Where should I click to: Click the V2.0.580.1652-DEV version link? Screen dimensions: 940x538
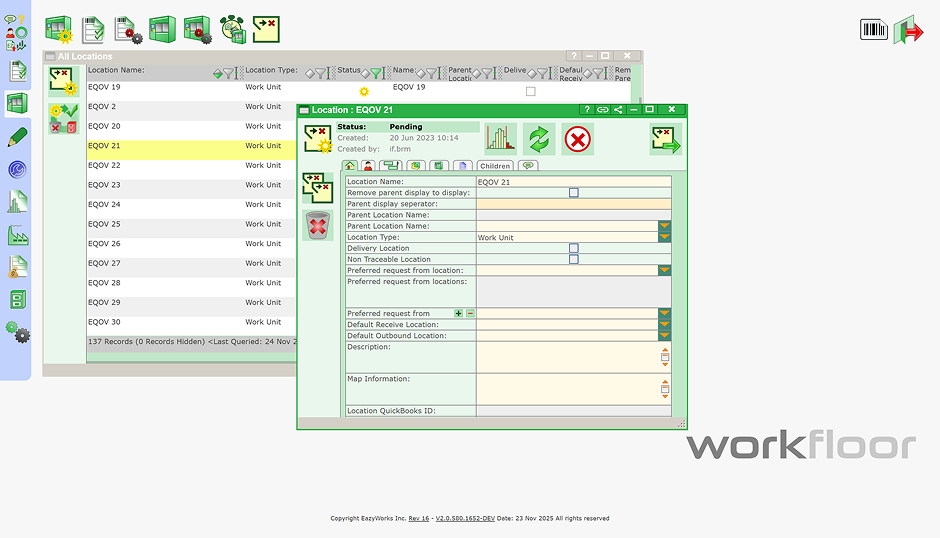coord(465,518)
